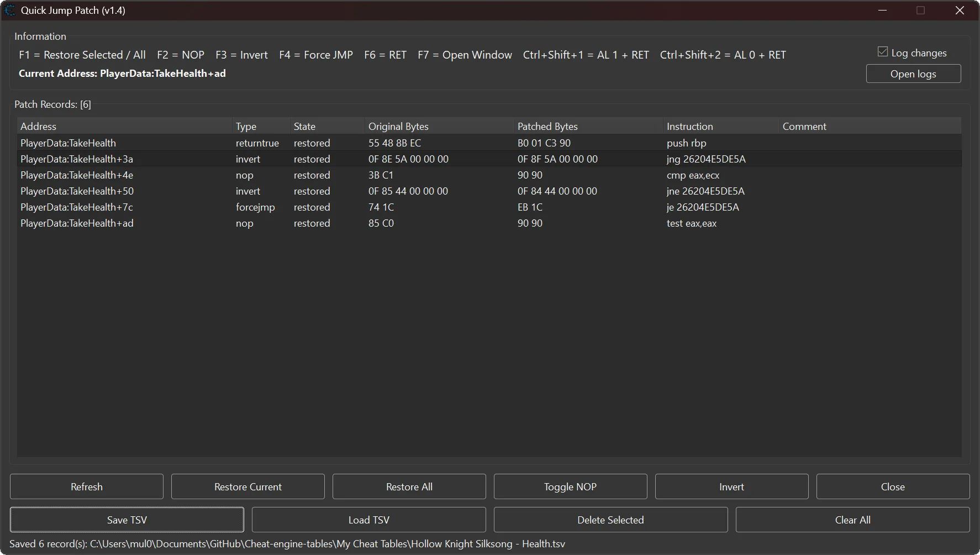Click Save TSV button
Image resolution: width=980 pixels, height=555 pixels.
[x=127, y=520]
